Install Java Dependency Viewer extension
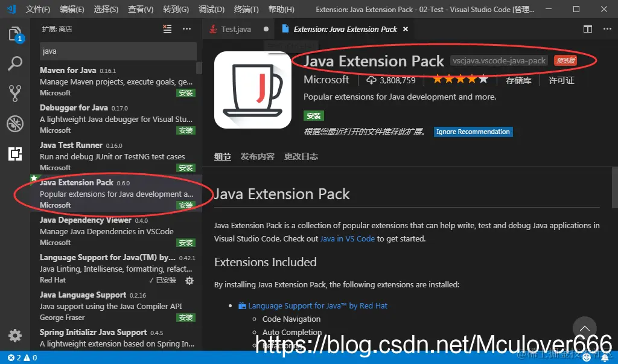This screenshot has height=364, width=618. (186, 243)
